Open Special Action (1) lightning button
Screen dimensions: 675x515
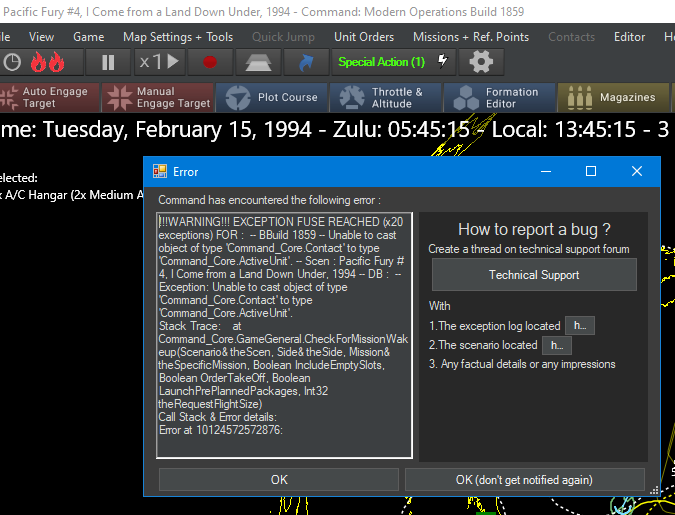pos(393,62)
